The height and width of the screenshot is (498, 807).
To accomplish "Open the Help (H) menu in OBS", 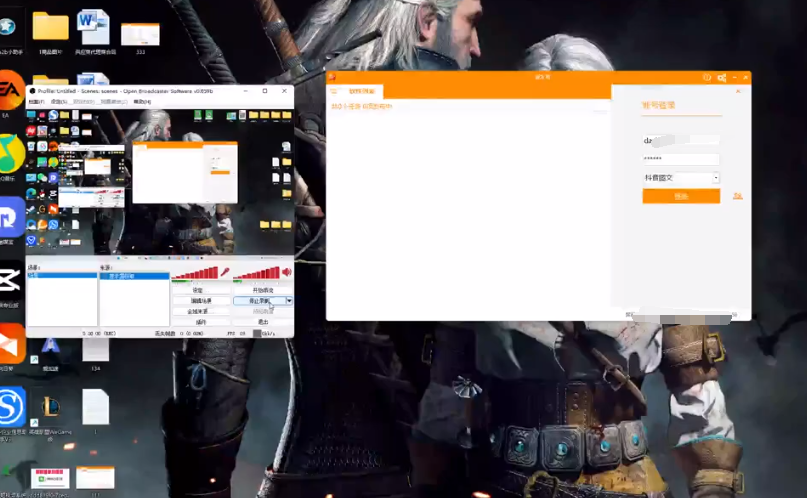I will tap(143, 102).
